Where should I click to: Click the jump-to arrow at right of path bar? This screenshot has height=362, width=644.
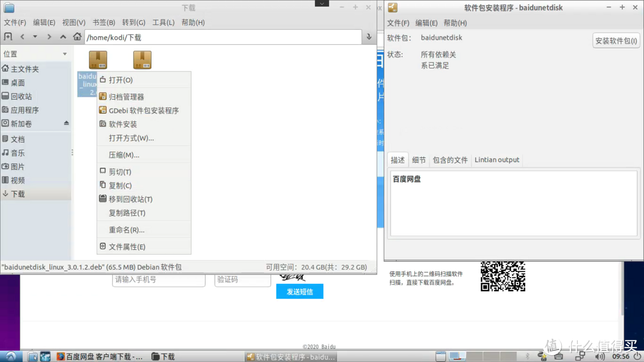click(369, 37)
